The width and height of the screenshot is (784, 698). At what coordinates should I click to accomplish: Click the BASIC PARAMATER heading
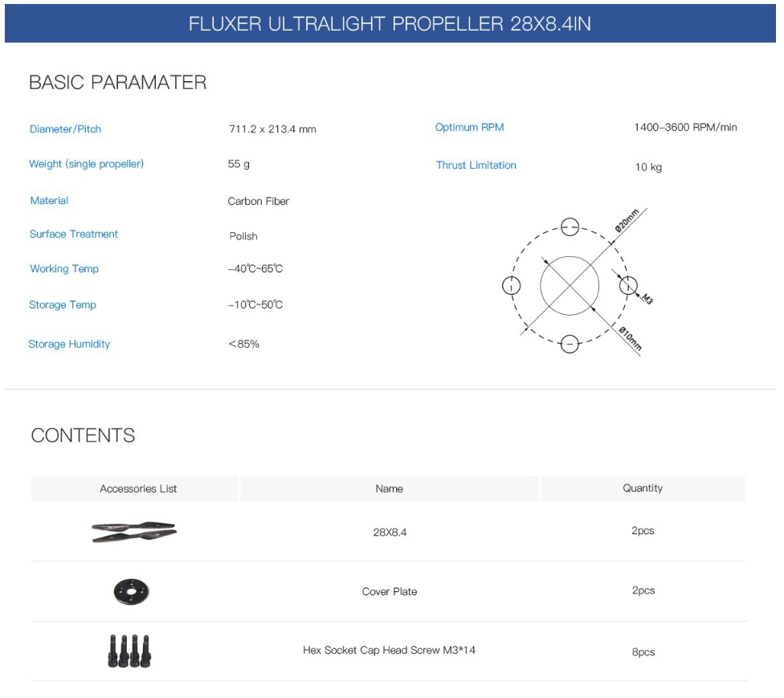pos(117,83)
